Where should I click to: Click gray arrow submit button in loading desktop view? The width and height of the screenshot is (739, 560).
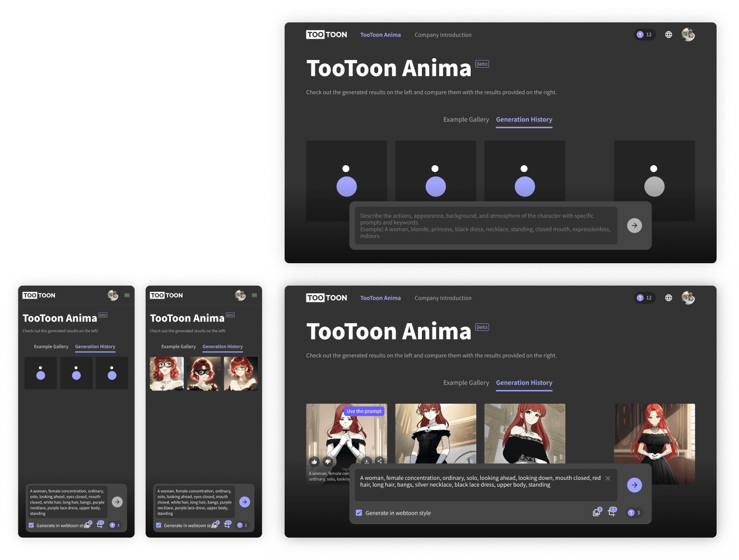pos(634,226)
